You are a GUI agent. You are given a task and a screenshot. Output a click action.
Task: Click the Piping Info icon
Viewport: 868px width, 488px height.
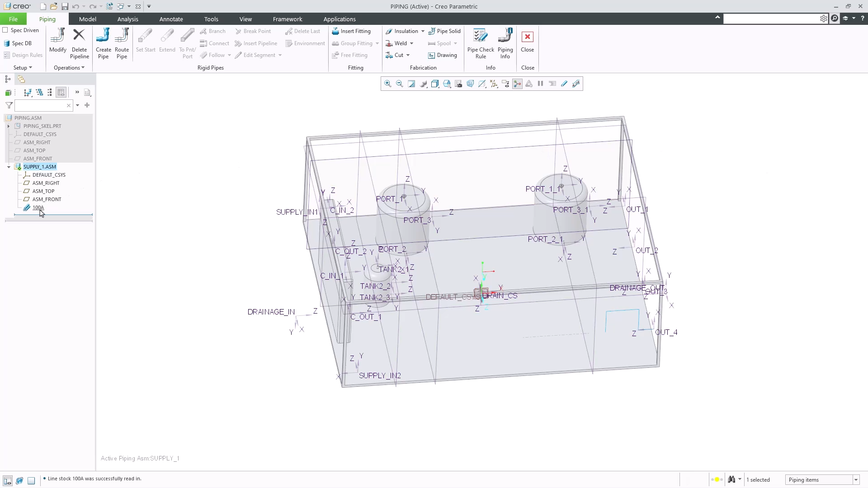click(x=505, y=43)
